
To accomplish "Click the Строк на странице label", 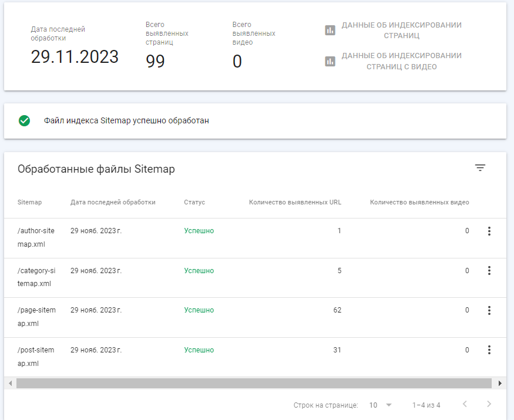I will pos(326,405).
